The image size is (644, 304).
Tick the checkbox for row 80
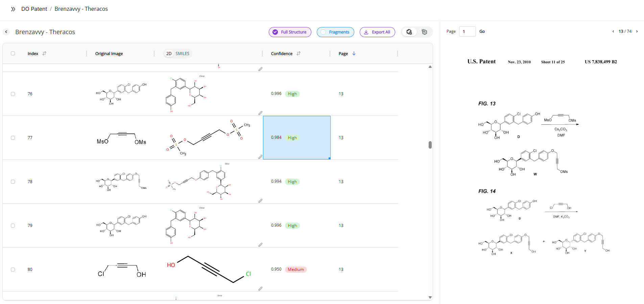13,270
